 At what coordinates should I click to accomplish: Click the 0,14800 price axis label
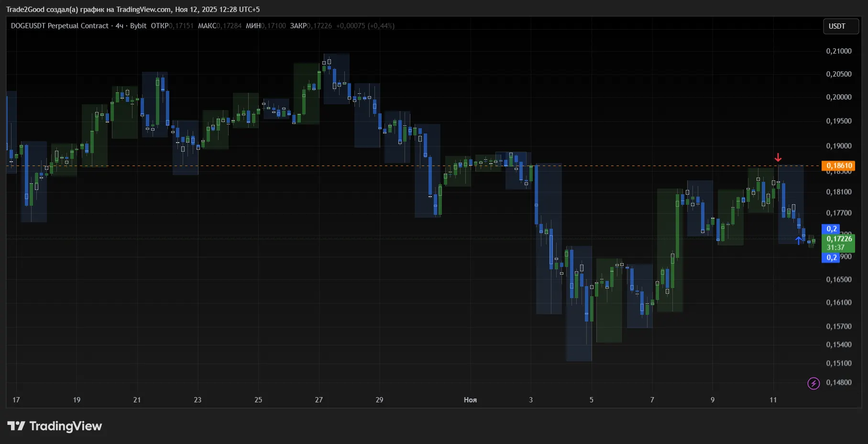[x=838, y=383]
